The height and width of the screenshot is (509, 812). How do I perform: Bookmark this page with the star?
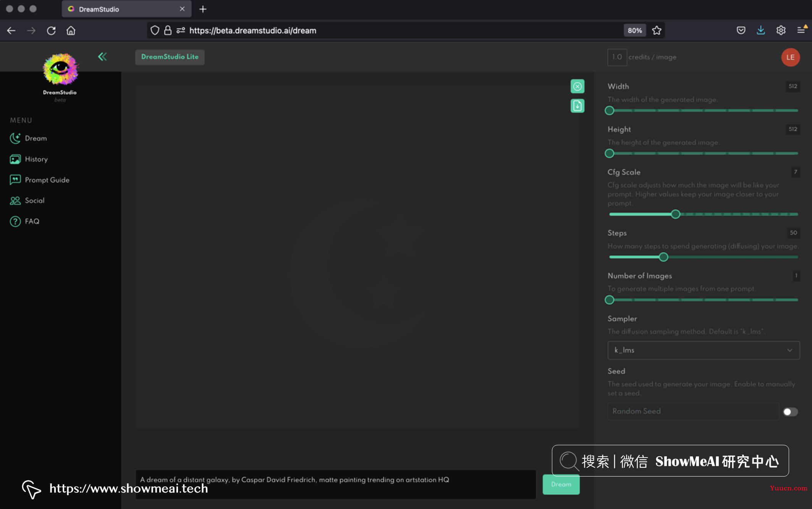click(x=657, y=31)
